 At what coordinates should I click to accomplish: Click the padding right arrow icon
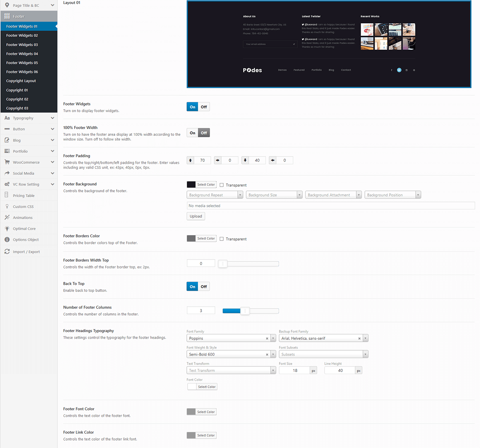(x=218, y=160)
